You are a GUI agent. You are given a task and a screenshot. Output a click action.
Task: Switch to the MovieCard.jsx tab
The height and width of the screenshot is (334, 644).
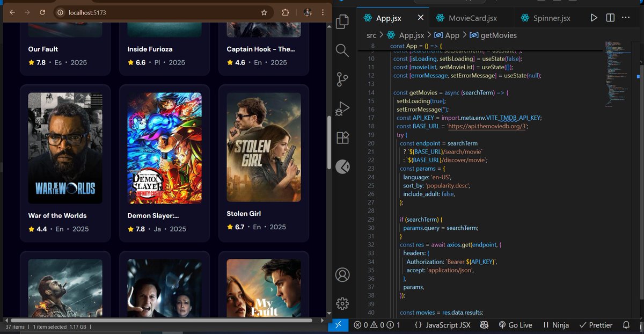(472, 18)
